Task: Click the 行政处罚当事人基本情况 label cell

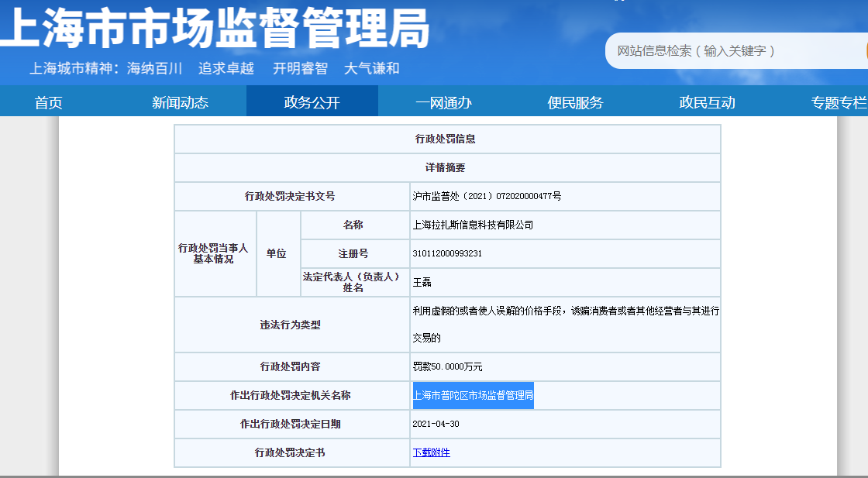Action: coord(215,254)
